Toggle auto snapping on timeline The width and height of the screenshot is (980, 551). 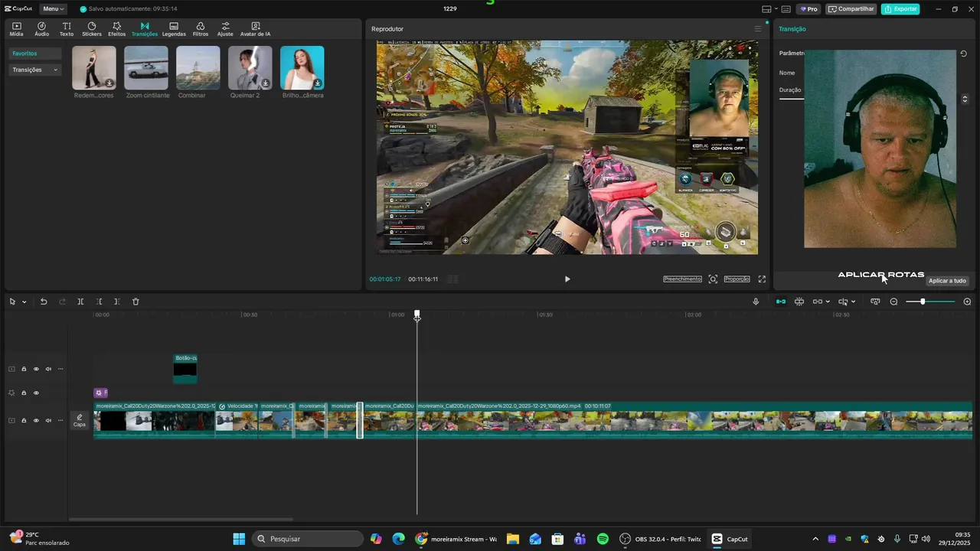coord(799,302)
